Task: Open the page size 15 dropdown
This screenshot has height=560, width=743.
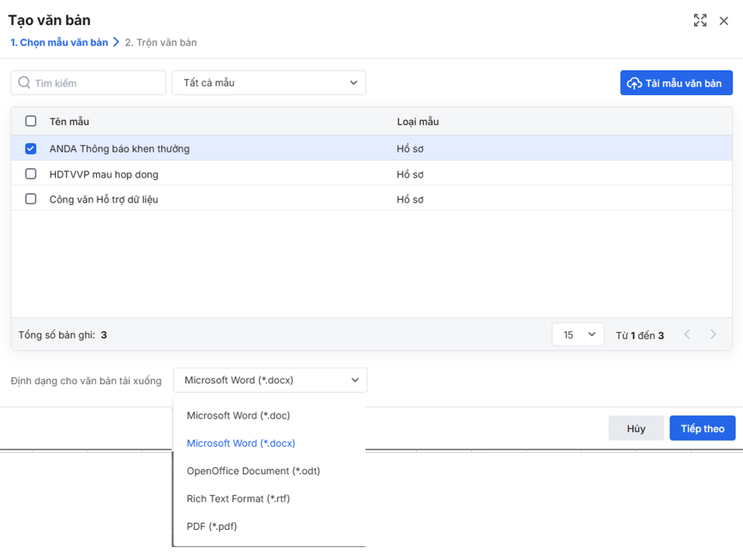Action: pyautogui.click(x=577, y=334)
